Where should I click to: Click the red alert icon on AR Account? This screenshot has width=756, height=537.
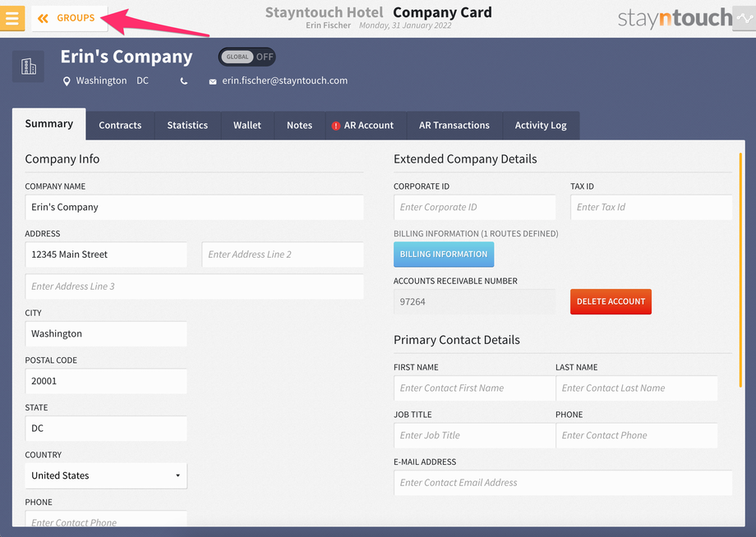(x=336, y=126)
